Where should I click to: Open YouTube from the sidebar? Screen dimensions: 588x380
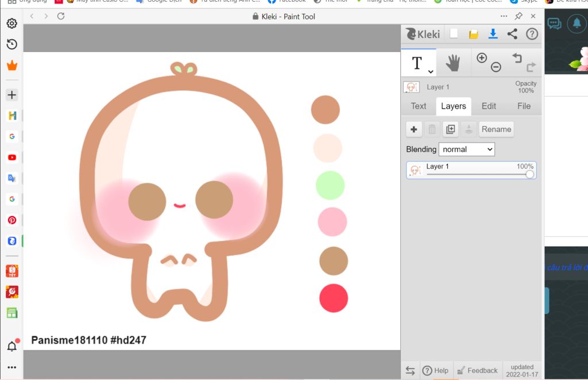coord(12,158)
